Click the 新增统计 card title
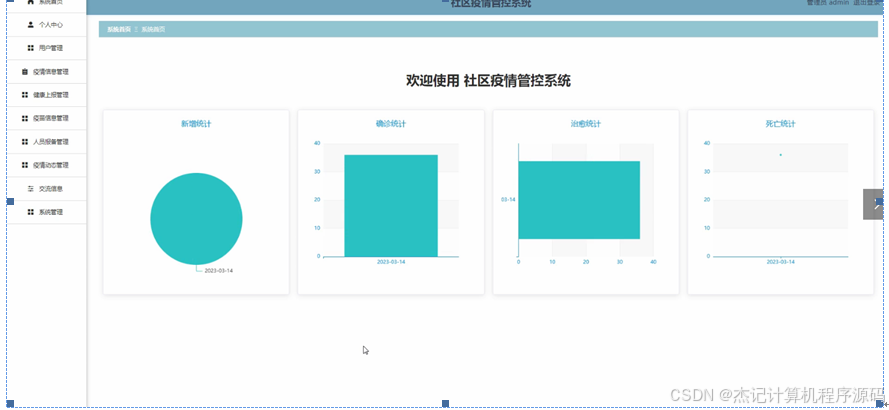The image size is (889, 410). point(196,124)
